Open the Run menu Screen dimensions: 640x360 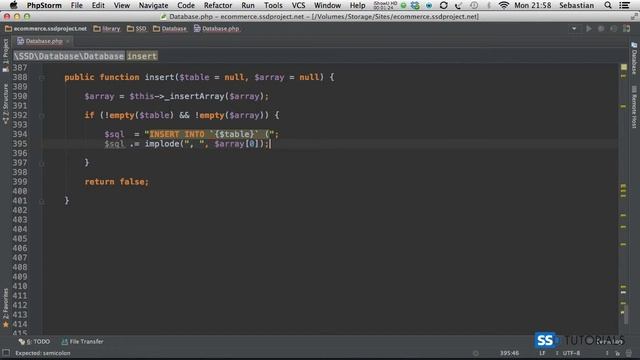(x=248, y=5)
